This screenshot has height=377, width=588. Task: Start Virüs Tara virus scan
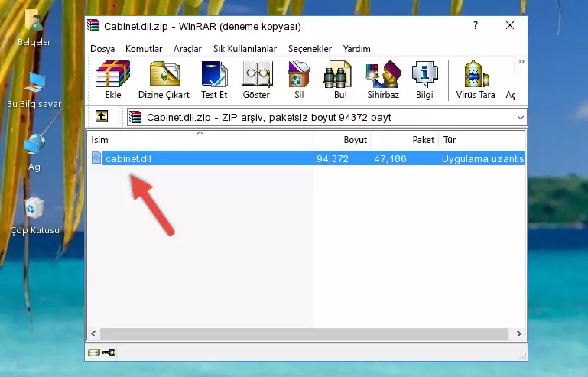coord(476,80)
